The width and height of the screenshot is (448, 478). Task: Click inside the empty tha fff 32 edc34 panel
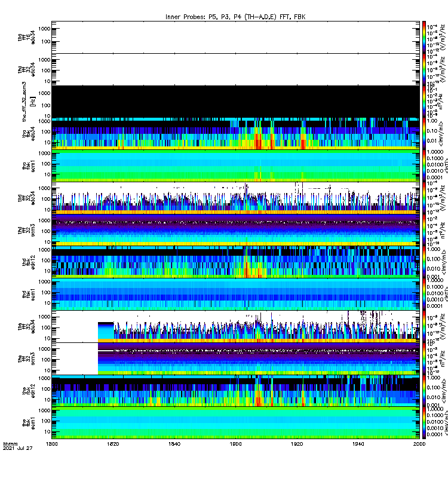pyautogui.click(x=235, y=69)
